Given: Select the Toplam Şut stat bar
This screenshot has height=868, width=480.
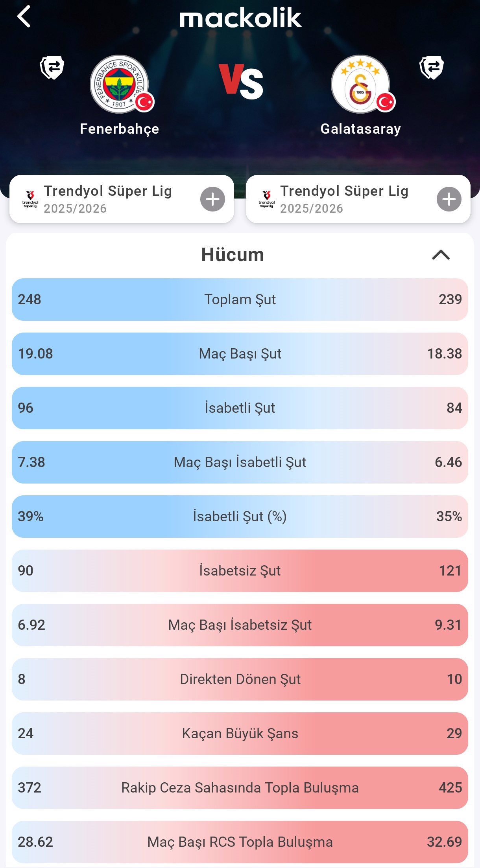Looking at the screenshot, I should (x=240, y=300).
